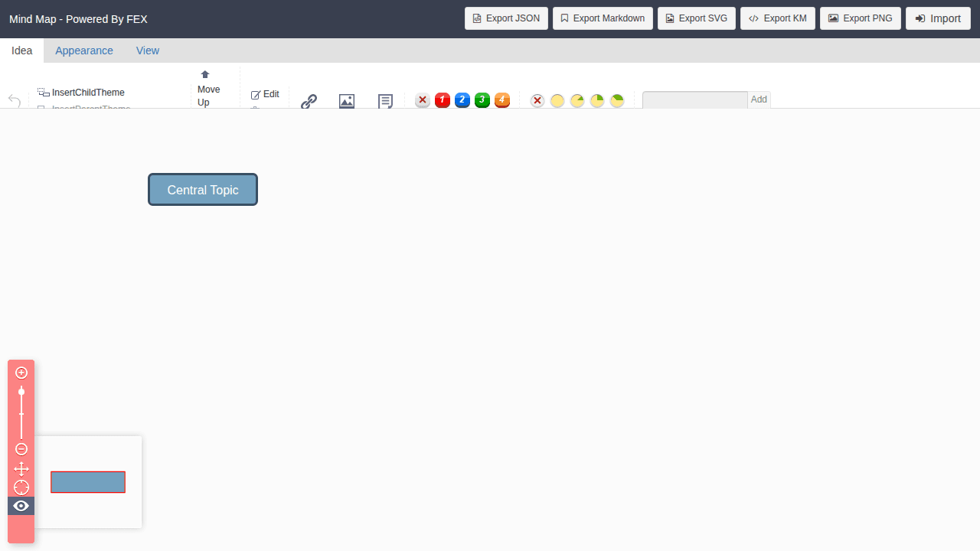Select the InsertChildTheme tool

point(81,93)
